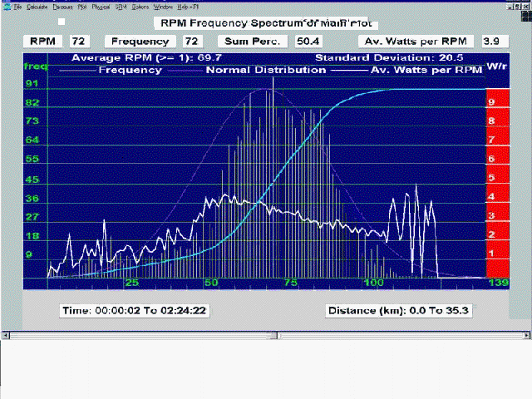Open the File menu
532x399 pixels.
[x=18, y=7]
